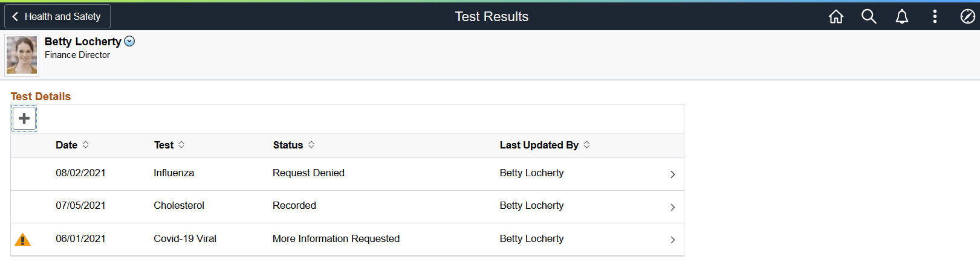Image resolution: width=980 pixels, height=271 pixels.
Task: Click Betty Locherty profile photo
Action: (22, 55)
